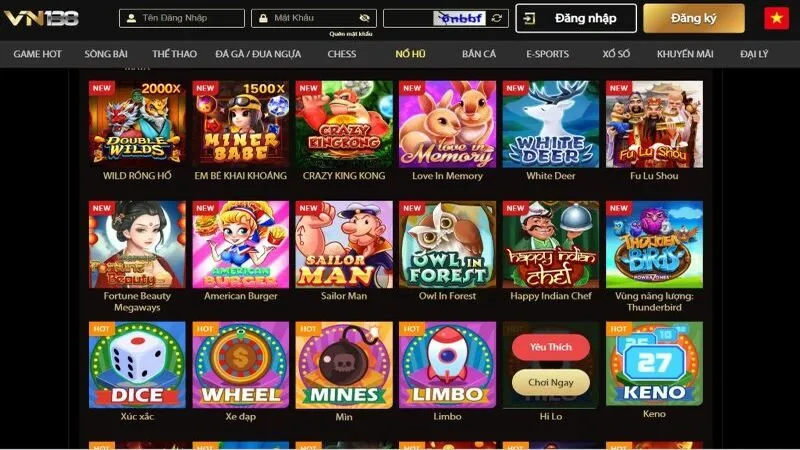This screenshot has width=800, height=450.
Task: Refresh the captcha code icon
Action: [x=496, y=18]
